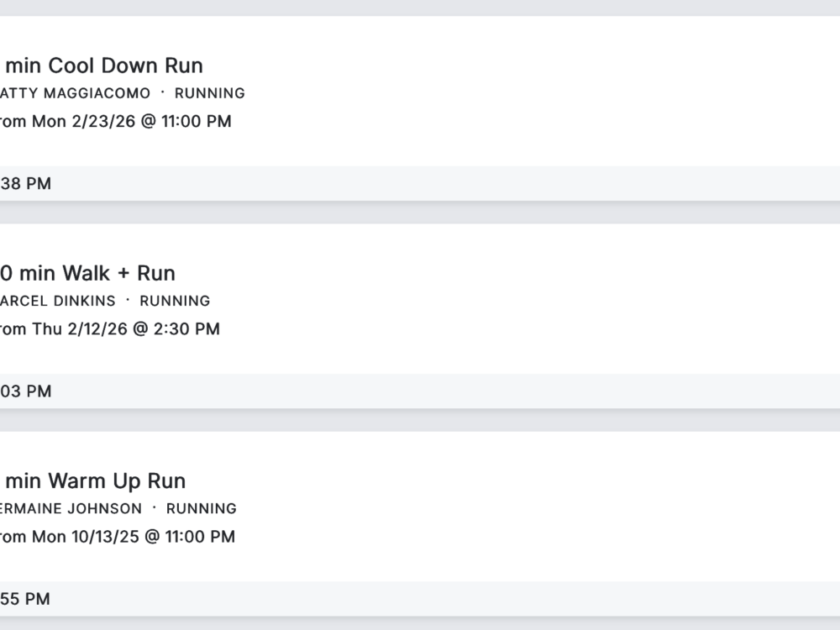840x630 pixels.
Task: Click the timestamp ending 38 PM
Action: point(26,183)
